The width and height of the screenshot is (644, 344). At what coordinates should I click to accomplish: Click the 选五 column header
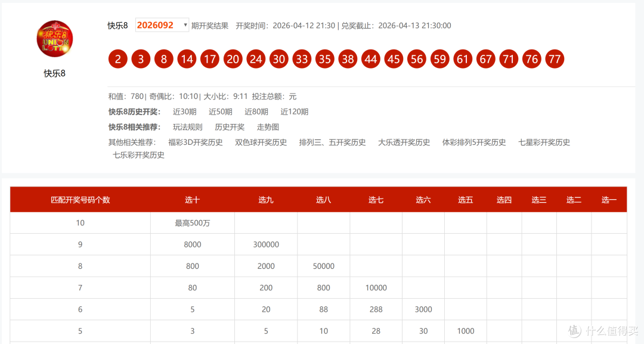click(465, 200)
